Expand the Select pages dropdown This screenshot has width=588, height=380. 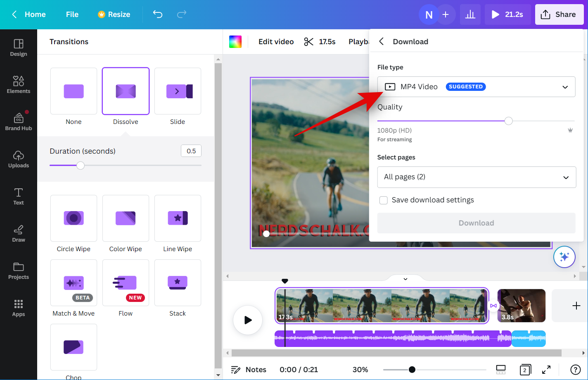[x=477, y=177]
